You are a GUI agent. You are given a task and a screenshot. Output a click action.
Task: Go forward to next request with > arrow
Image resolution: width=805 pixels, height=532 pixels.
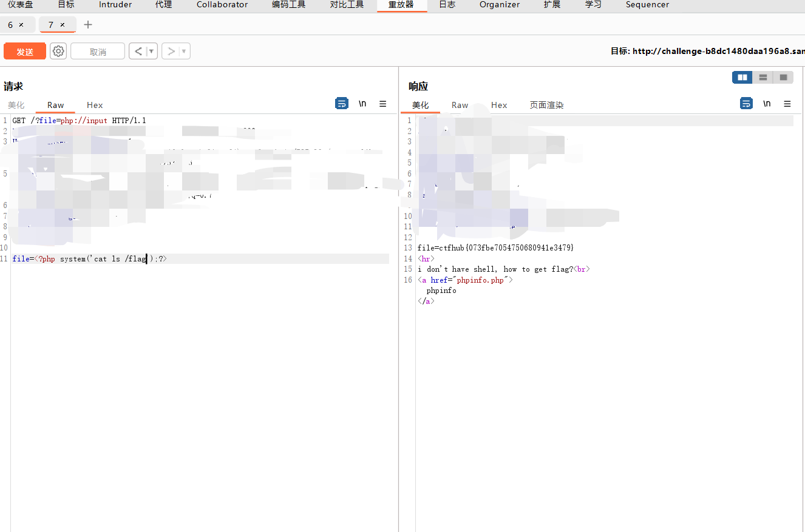coord(171,52)
